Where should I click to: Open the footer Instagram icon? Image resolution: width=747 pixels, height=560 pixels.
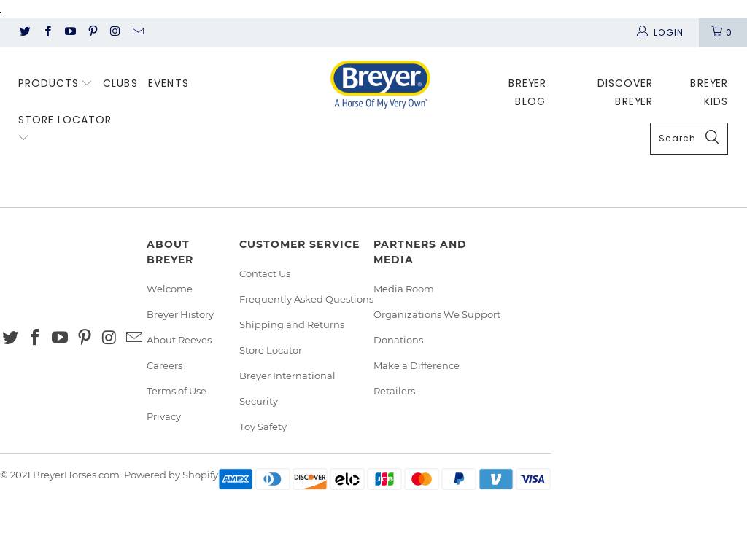(109, 337)
